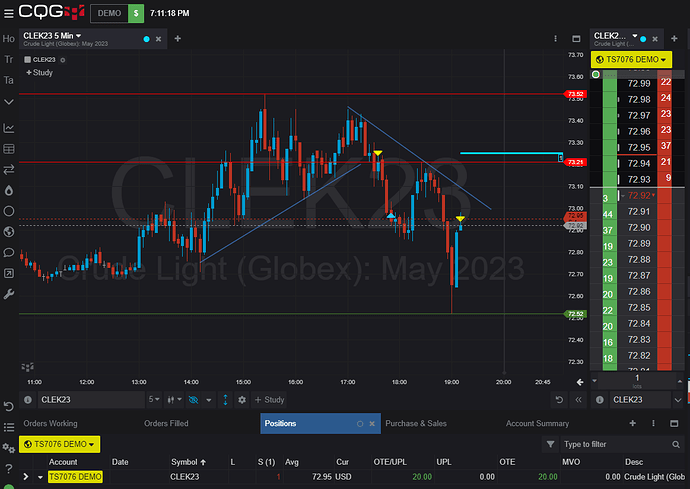Switch to Purchase & Sales tab

(416, 423)
